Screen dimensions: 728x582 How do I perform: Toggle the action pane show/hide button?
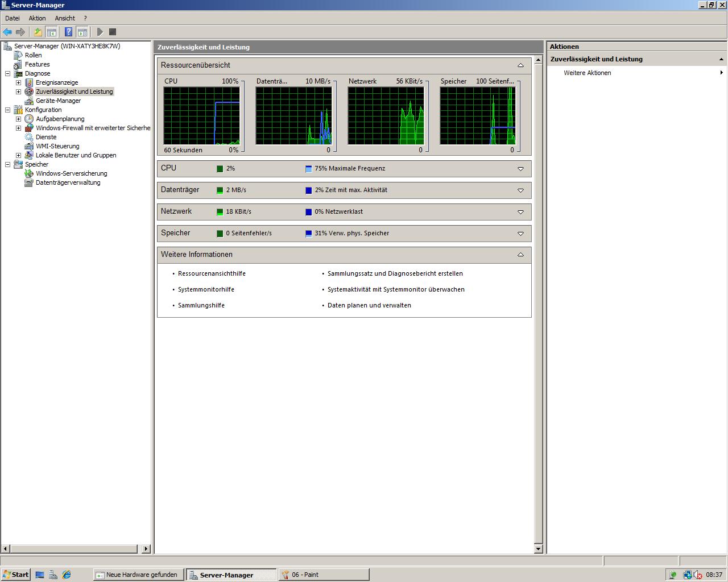click(82, 32)
